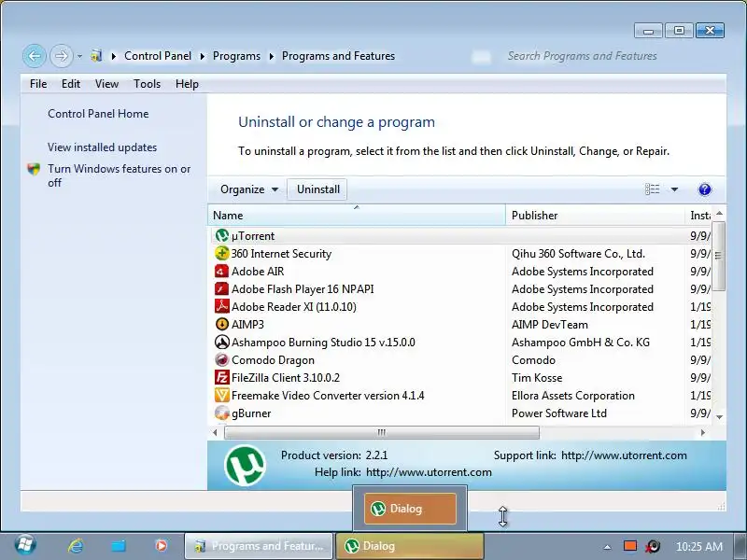Click the horizontal scrollbar right arrow
This screenshot has height=560, width=747.
click(x=703, y=432)
